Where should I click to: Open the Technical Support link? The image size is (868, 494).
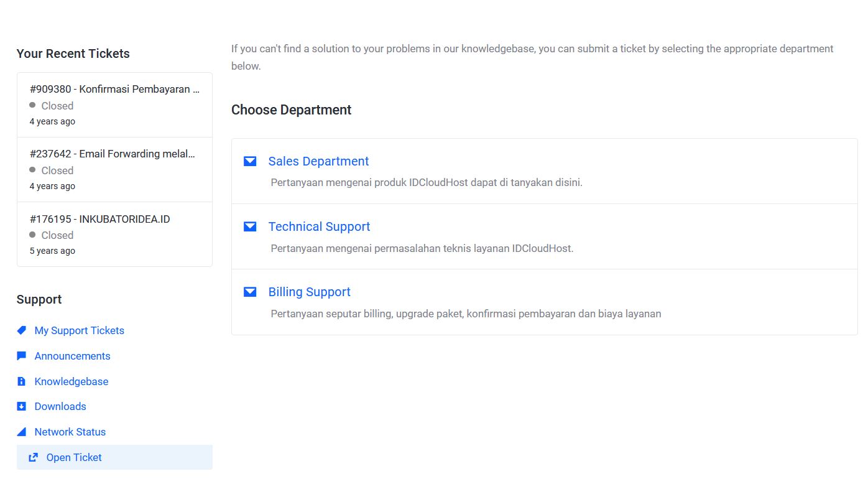coord(319,226)
